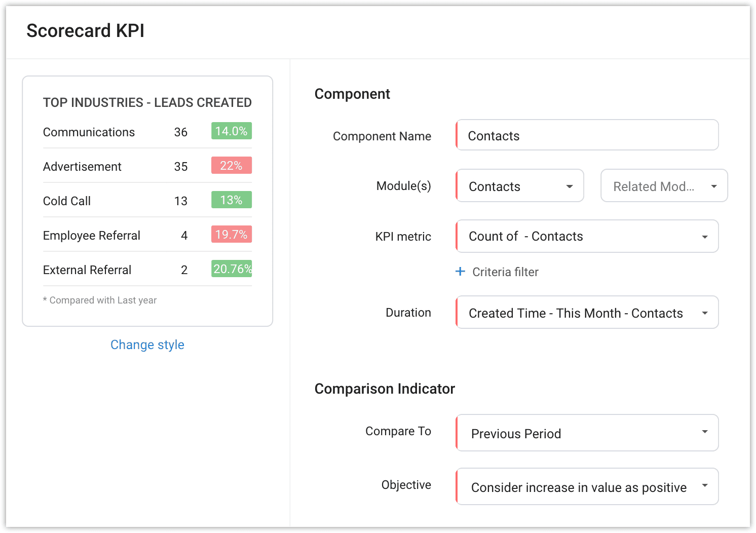
Task: Click the green 13% badge for Cold Call
Action: click(x=232, y=200)
